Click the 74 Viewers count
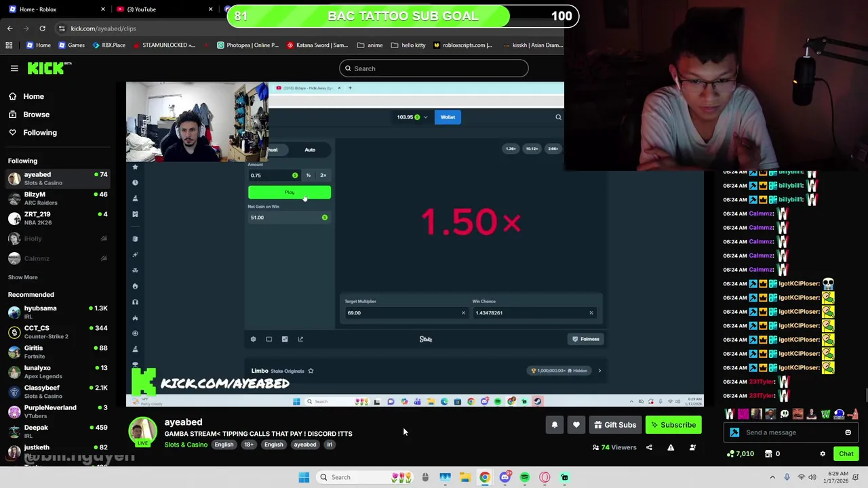 (x=614, y=447)
